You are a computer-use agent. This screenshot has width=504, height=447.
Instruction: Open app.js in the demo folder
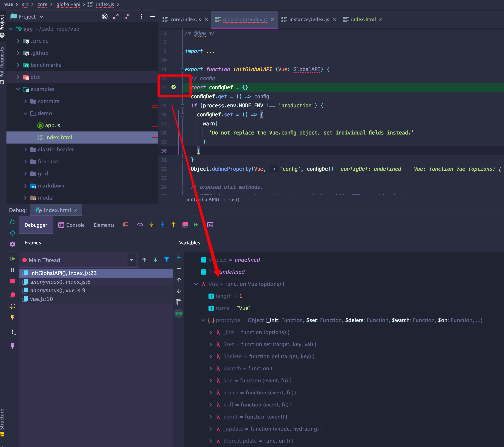click(x=53, y=125)
